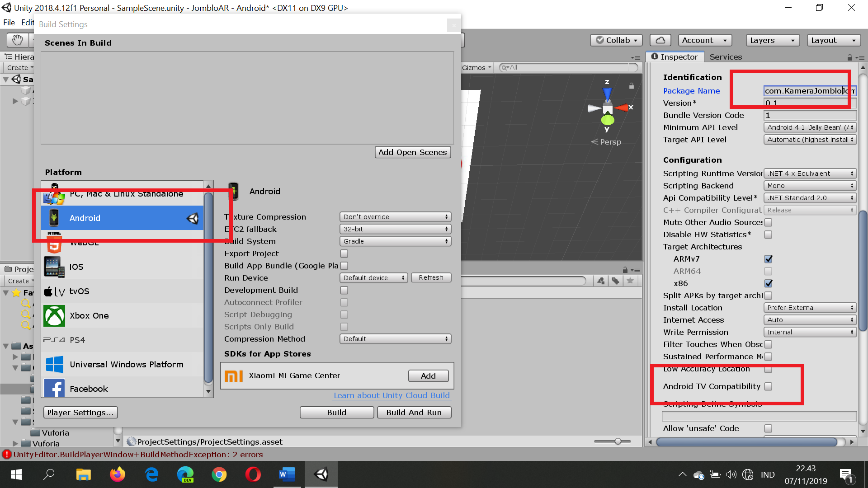Select the WebGL HTML5 platform icon
The width and height of the screenshot is (868, 488).
click(x=54, y=242)
